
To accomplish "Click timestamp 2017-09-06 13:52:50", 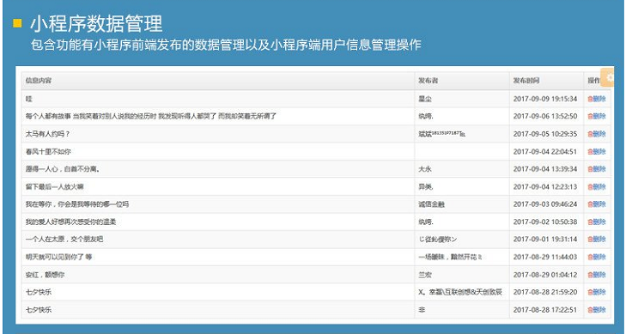I will [x=545, y=116].
